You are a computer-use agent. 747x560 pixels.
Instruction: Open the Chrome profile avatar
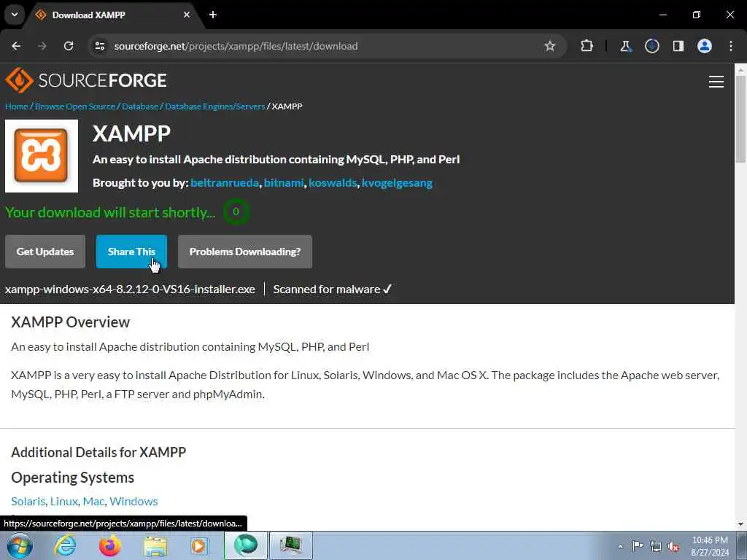(x=705, y=46)
